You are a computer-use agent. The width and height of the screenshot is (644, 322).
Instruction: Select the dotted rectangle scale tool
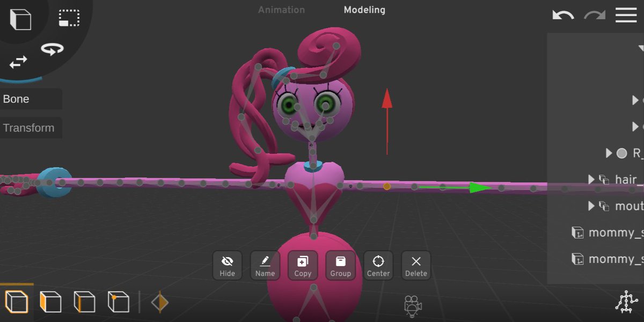pos(69,18)
